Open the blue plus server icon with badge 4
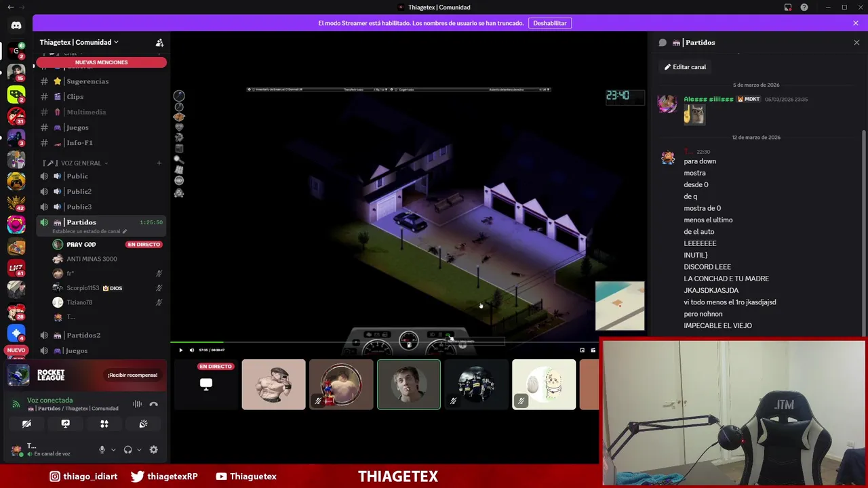 coord(16,333)
